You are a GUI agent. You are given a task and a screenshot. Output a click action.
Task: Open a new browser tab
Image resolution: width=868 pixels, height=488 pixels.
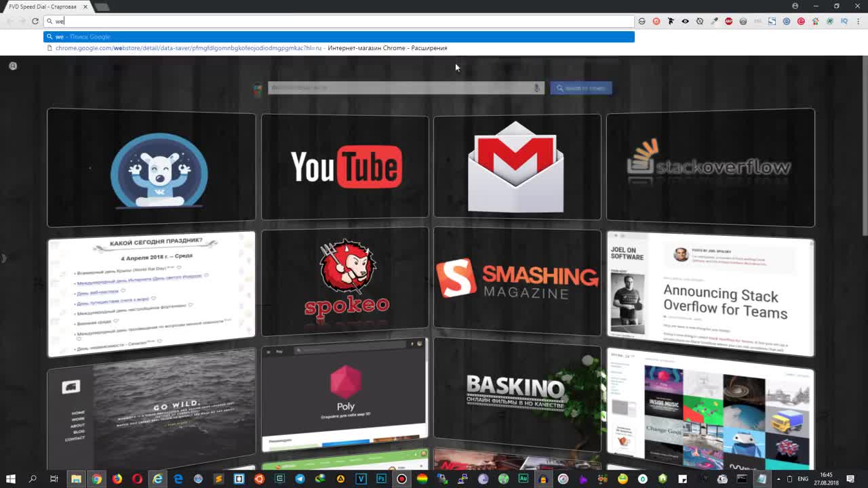(x=102, y=7)
